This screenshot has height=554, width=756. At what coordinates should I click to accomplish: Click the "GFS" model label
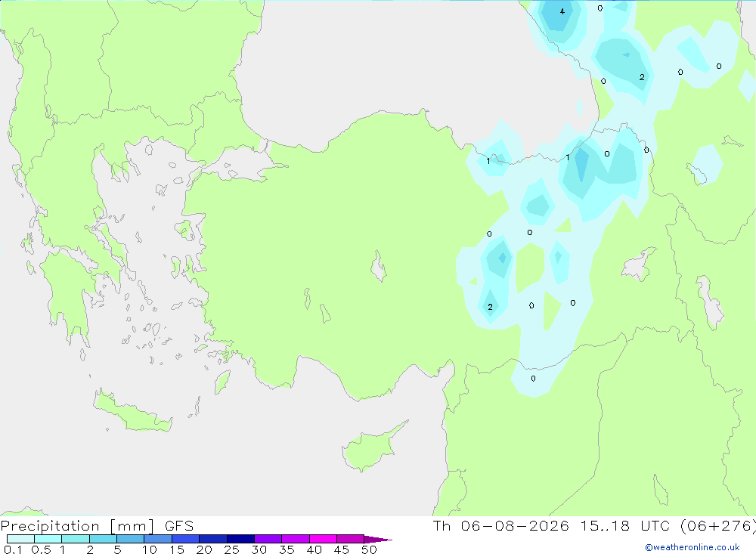[x=179, y=525]
